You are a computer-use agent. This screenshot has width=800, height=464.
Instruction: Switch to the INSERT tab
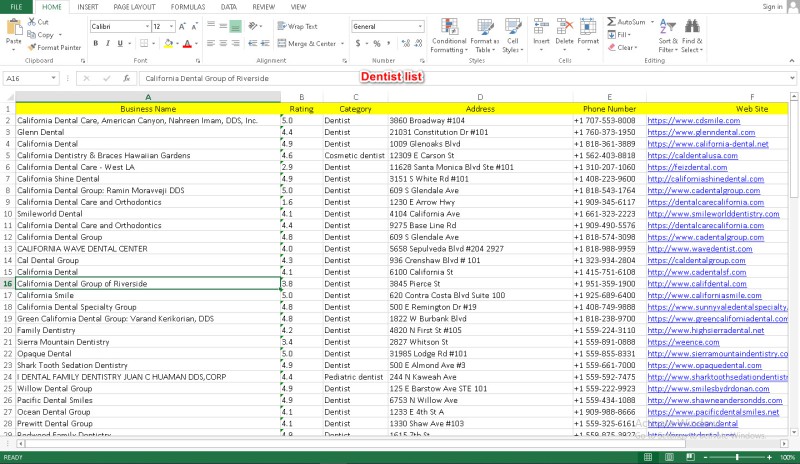pyautogui.click(x=88, y=7)
